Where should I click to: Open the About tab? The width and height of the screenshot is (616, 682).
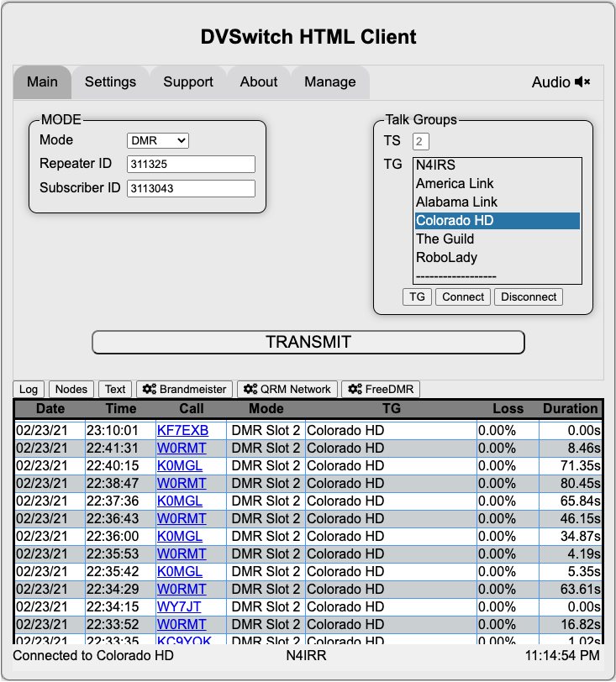pyautogui.click(x=258, y=81)
